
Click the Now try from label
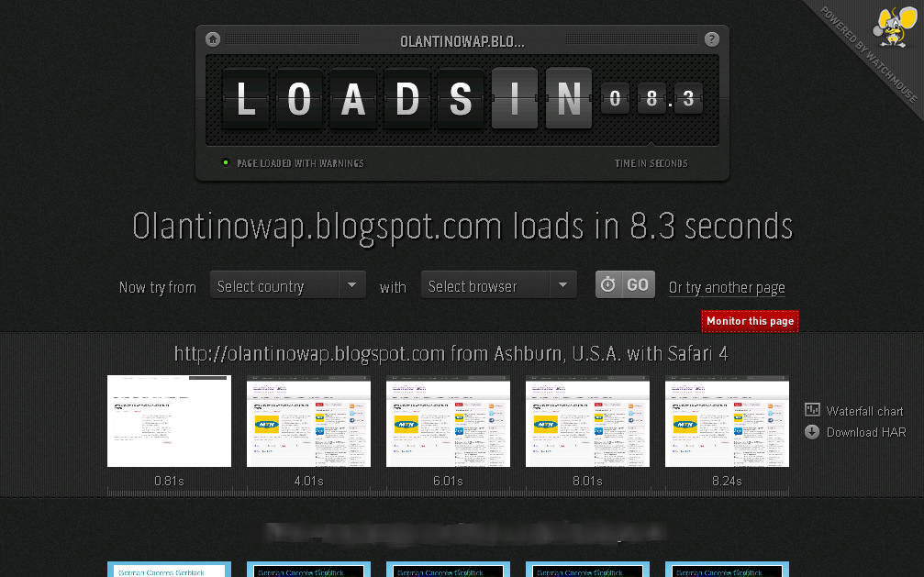157,288
